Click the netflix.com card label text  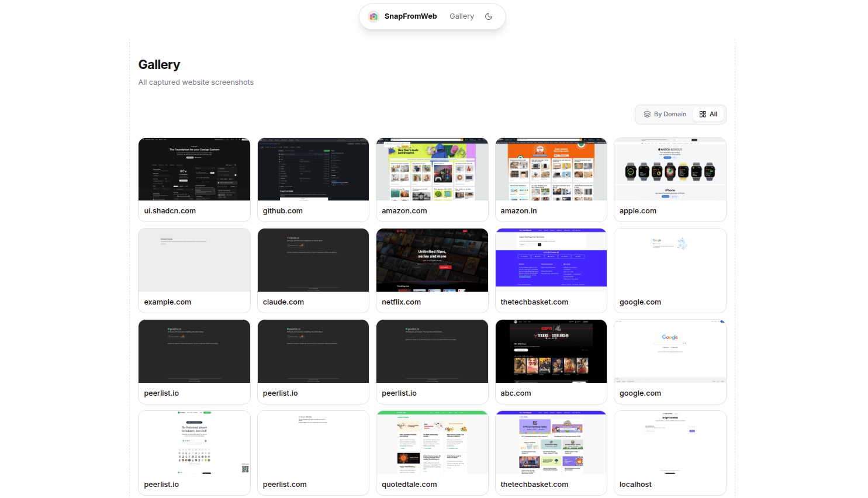401,302
